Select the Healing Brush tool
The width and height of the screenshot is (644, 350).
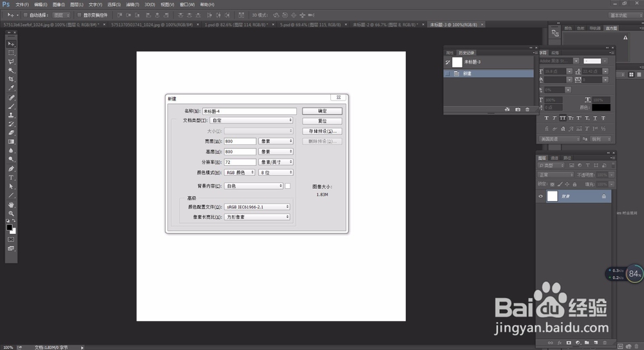[x=11, y=97]
